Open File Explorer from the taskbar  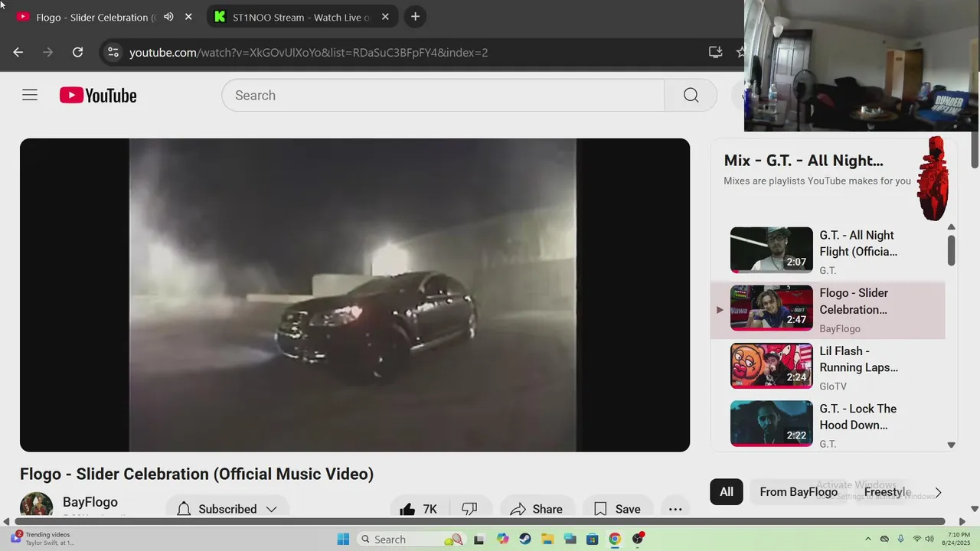(547, 539)
